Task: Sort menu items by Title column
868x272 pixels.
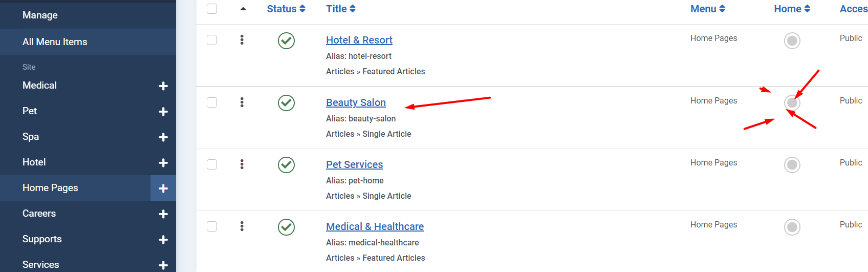Action: pos(341,9)
